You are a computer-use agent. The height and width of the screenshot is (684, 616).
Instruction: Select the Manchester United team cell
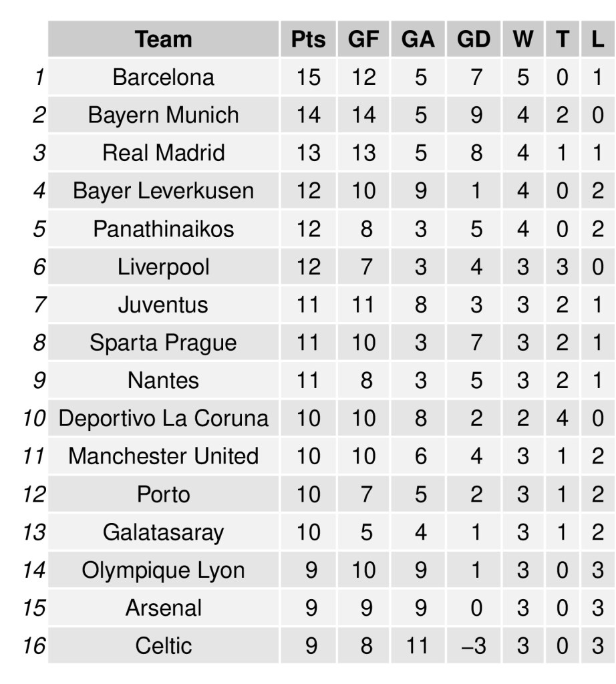coord(164,456)
